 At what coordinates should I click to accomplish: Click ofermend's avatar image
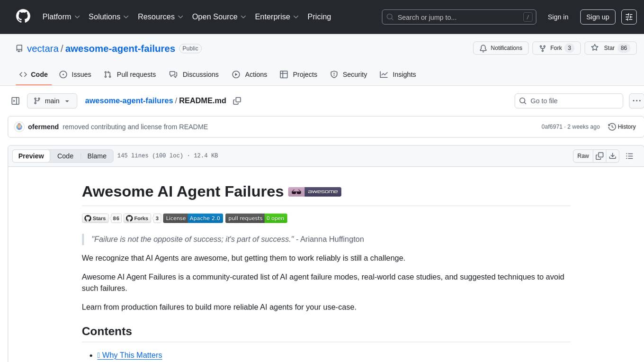(19, 127)
